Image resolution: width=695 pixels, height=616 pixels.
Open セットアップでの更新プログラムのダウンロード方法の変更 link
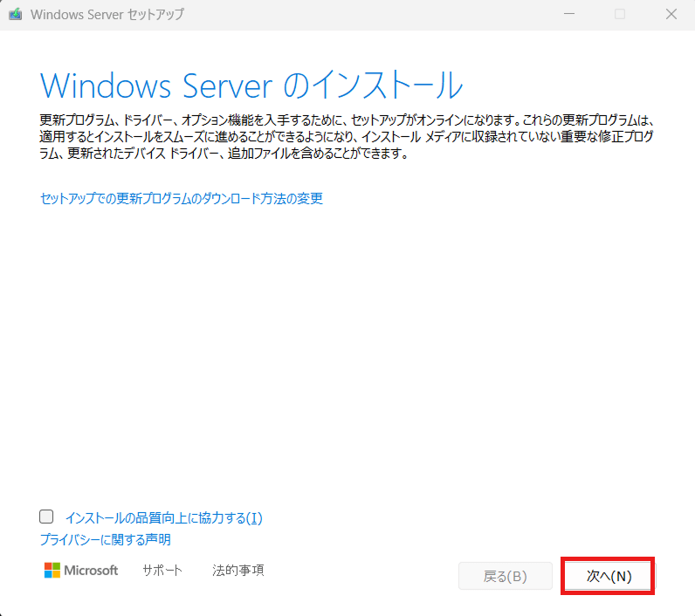(182, 198)
